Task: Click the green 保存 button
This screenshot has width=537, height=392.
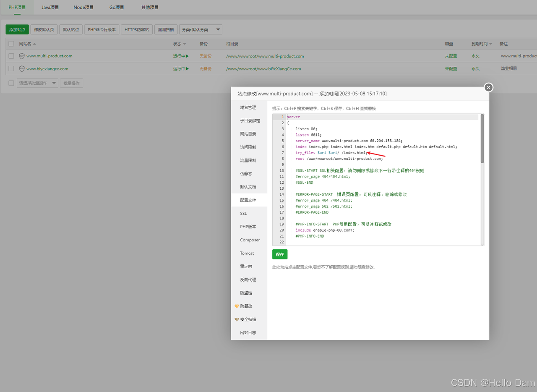Action: point(280,254)
